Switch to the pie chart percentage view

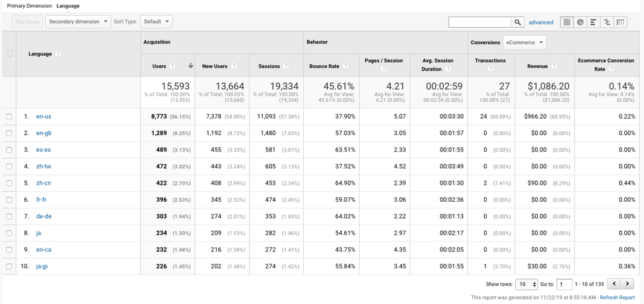(580, 22)
